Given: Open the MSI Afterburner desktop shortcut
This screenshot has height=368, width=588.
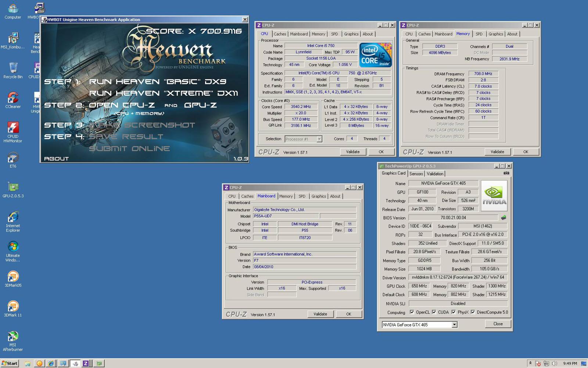Looking at the screenshot, I should pos(13,341).
